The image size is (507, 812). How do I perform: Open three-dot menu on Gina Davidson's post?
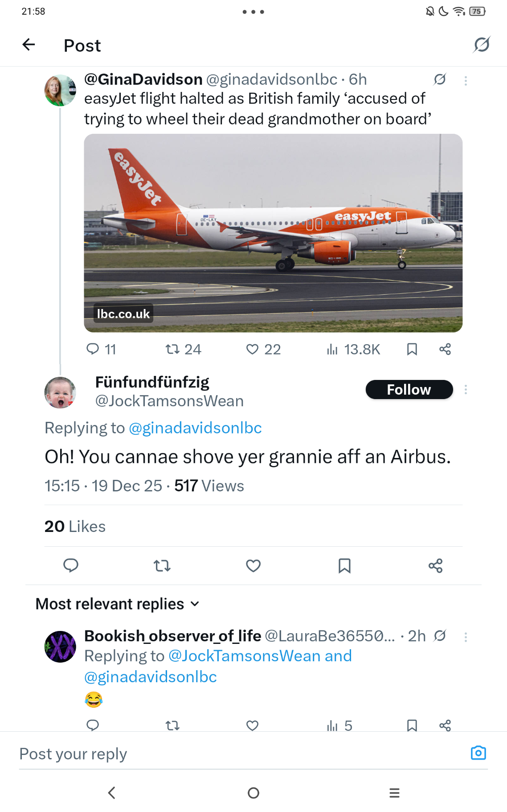point(466,81)
